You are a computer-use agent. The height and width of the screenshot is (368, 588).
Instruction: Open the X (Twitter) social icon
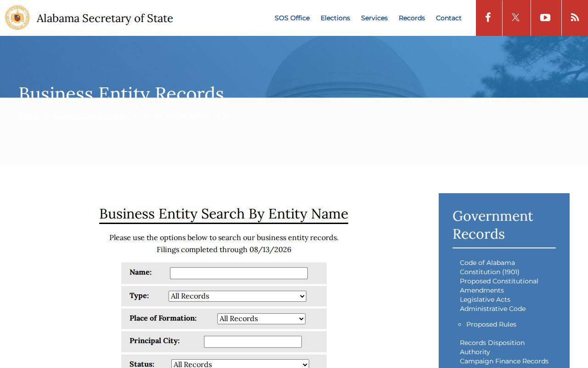[x=516, y=18]
